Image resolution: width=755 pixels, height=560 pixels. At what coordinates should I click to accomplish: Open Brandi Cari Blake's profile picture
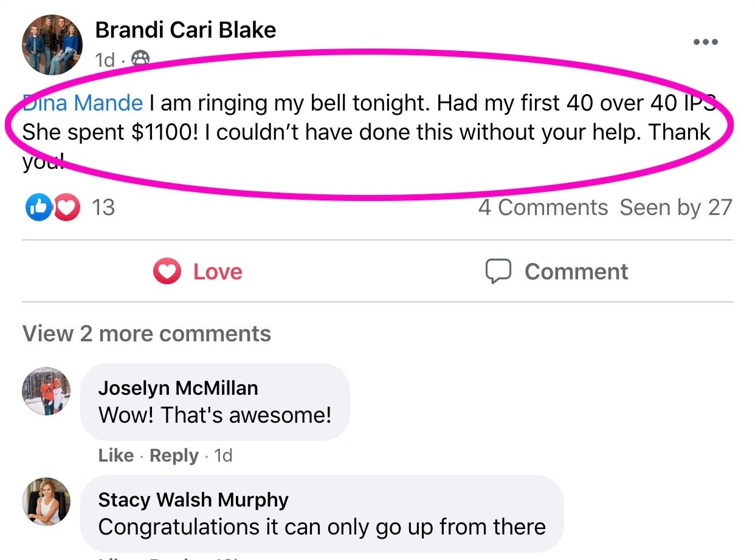(52, 44)
